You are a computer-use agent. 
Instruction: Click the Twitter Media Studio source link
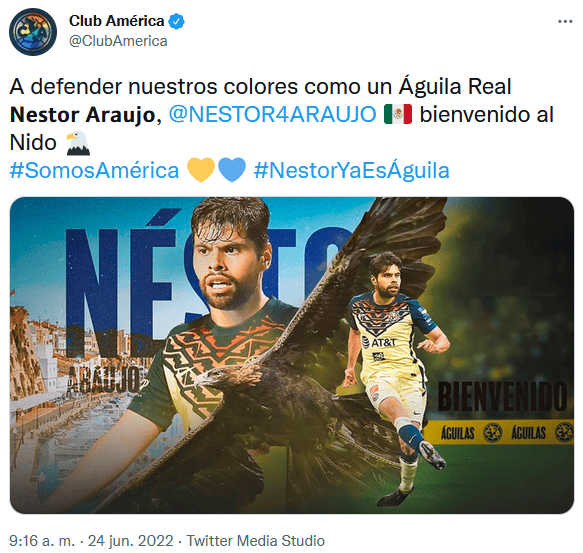[x=255, y=541]
